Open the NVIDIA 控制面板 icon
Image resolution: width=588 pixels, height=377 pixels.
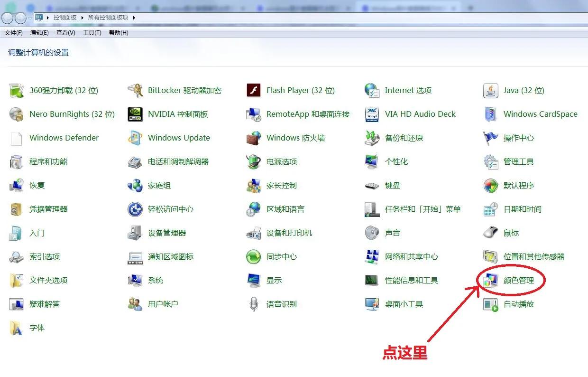tap(135, 114)
